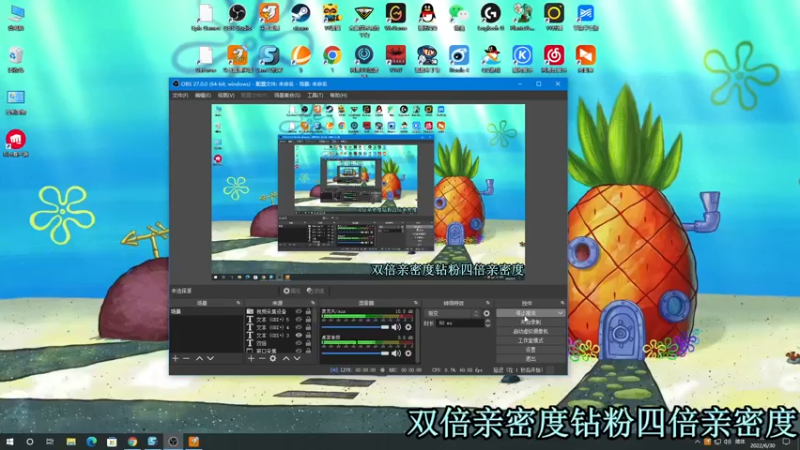
Task: Open File Explorer from the taskbar
Action: (71, 442)
